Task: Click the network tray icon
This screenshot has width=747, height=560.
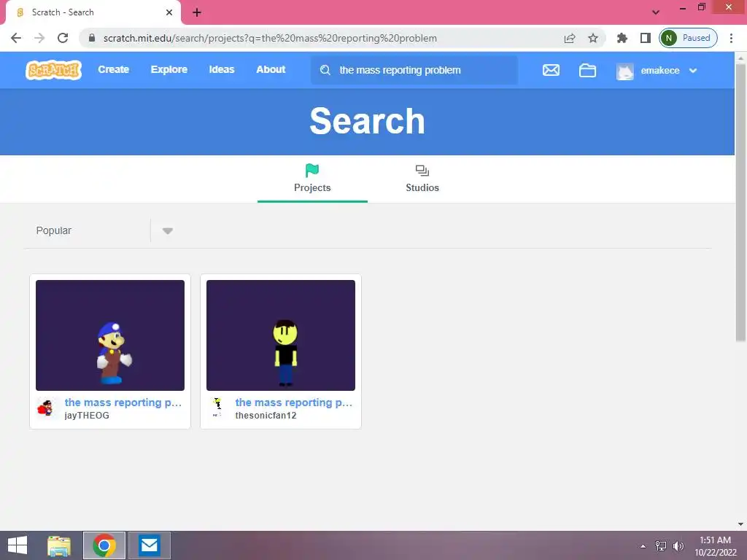Action: (x=660, y=545)
